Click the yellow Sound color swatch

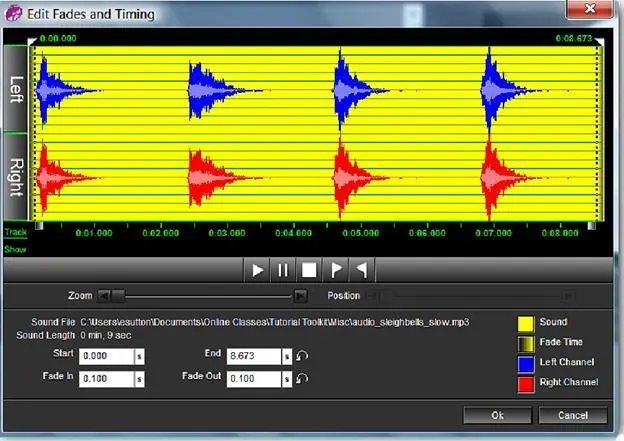click(x=525, y=324)
